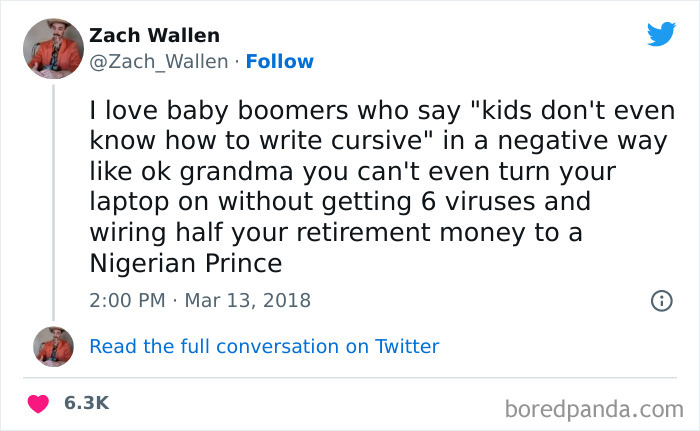Click the 6.3K like count
Viewport: 700px width, 431px height.
[86, 403]
